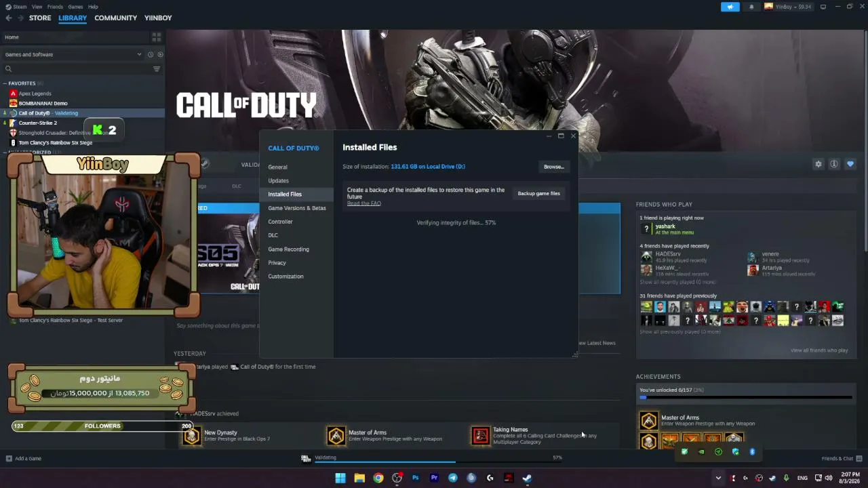
Task: Click Backup game files button
Action: pyautogui.click(x=539, y=193)
